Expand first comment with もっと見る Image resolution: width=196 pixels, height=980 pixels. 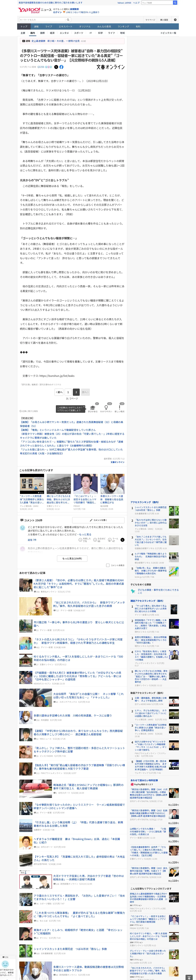point(85,535)
